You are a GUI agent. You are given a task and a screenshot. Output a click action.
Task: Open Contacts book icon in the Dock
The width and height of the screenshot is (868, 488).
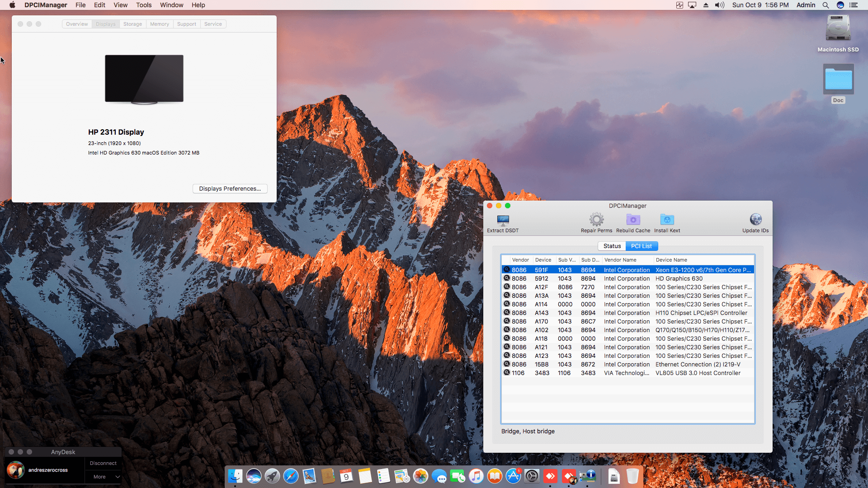328,476
